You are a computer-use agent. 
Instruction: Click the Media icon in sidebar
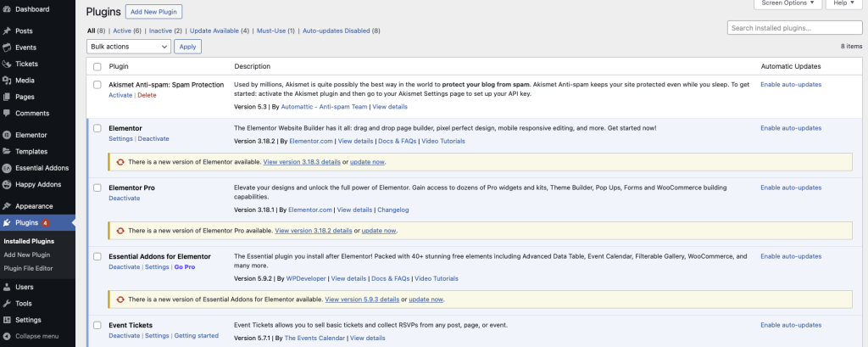(x=7, y=81)
